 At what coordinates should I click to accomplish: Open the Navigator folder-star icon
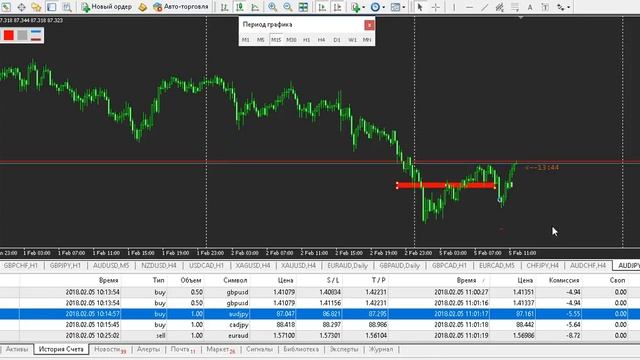coord(36,7)
